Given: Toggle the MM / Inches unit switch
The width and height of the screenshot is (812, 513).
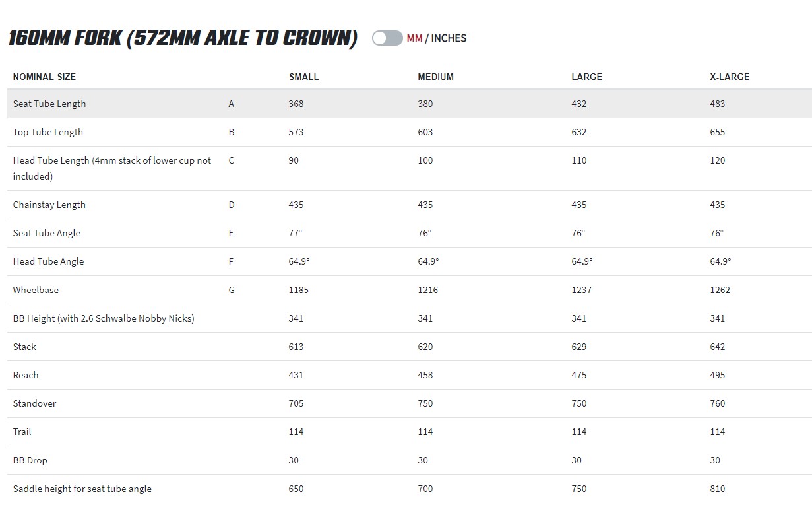Looking at the screenshot, I should 387,38.
